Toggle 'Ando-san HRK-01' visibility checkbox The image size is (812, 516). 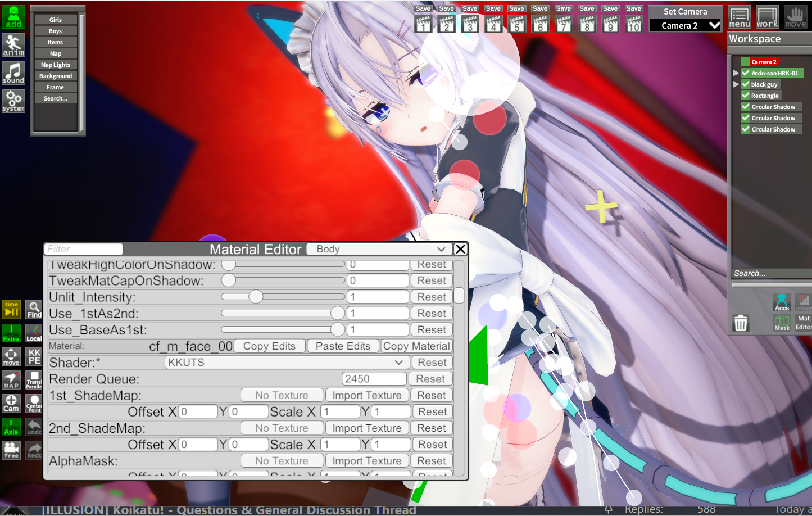(746, 73)
